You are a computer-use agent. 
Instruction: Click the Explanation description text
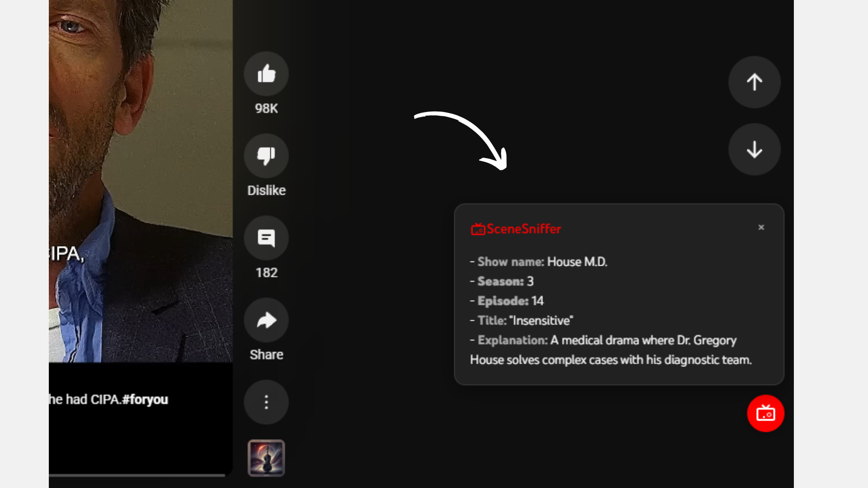611,350
